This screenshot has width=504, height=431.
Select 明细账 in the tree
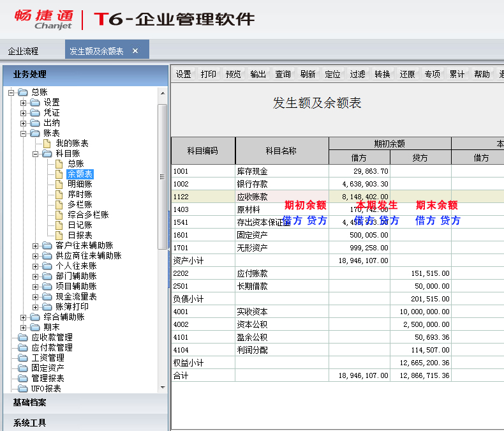click(x=80, y=185)
